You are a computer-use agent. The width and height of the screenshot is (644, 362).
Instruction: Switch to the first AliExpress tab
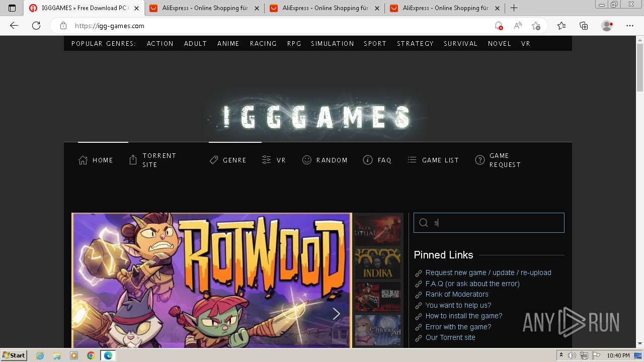pyautogui.click(x=205, y=8)
